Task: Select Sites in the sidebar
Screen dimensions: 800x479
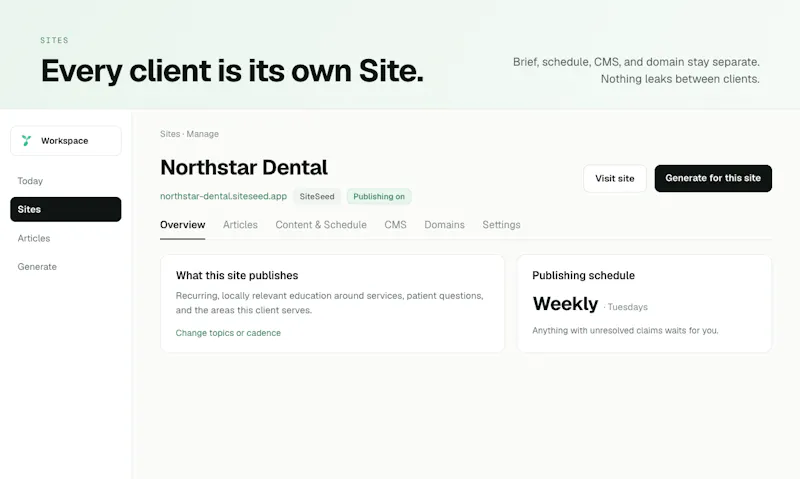Action: point(66,209)
